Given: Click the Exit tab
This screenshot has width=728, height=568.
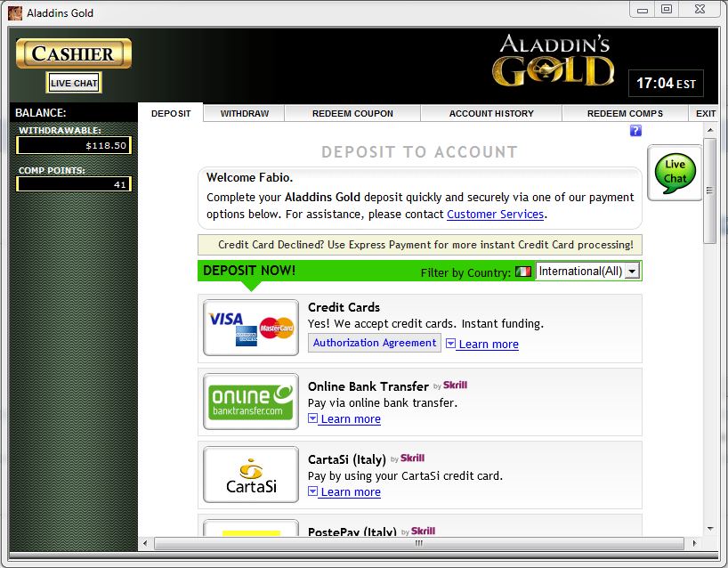Looking at the screenshot, I should tap(705, 113).
